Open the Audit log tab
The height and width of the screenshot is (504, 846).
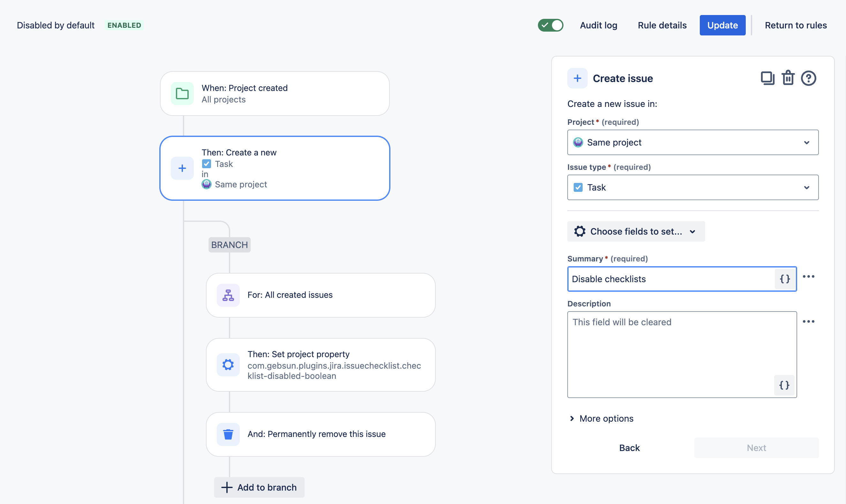598,25
